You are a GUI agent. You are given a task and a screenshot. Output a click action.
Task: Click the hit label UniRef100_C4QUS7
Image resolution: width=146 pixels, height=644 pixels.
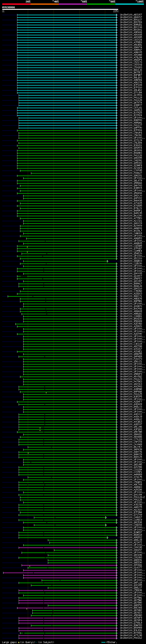131,517
